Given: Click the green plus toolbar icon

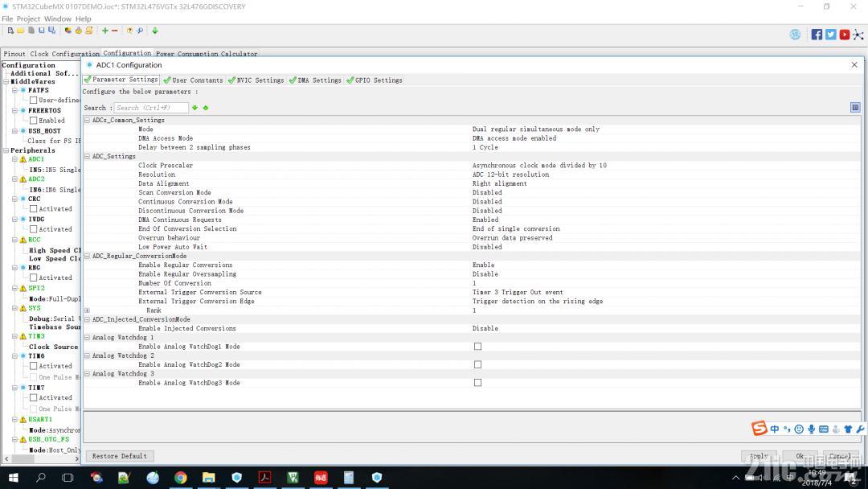Looking at the screenshot, I should tap(104, 31).
